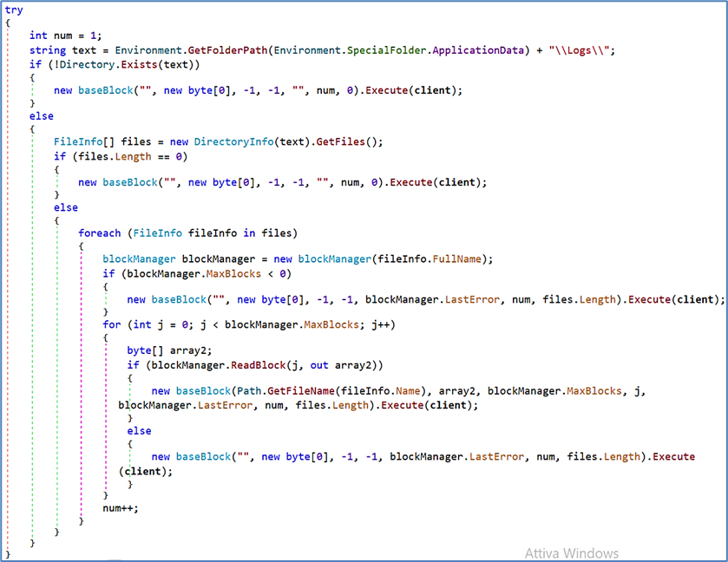Click the 'num++;' statement
Image resolution: width=728 pixels, height=562 pixels.
coord(121,508)
